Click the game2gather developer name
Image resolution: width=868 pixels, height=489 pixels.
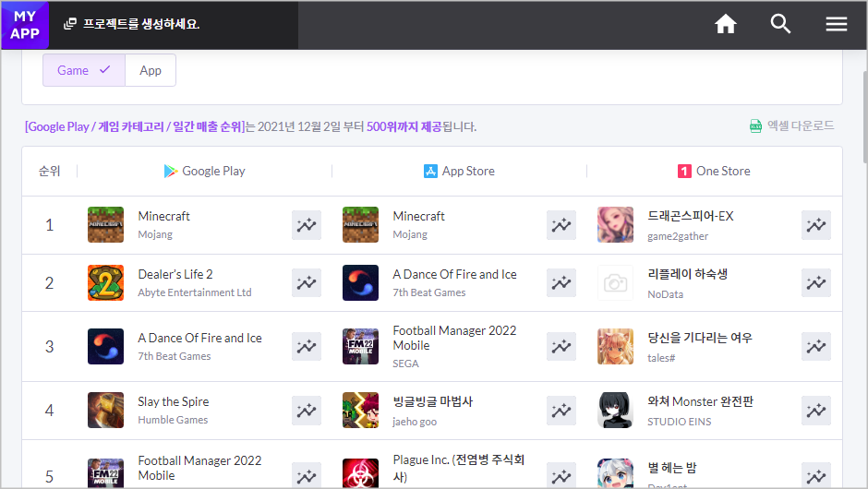tap(678, 236)
